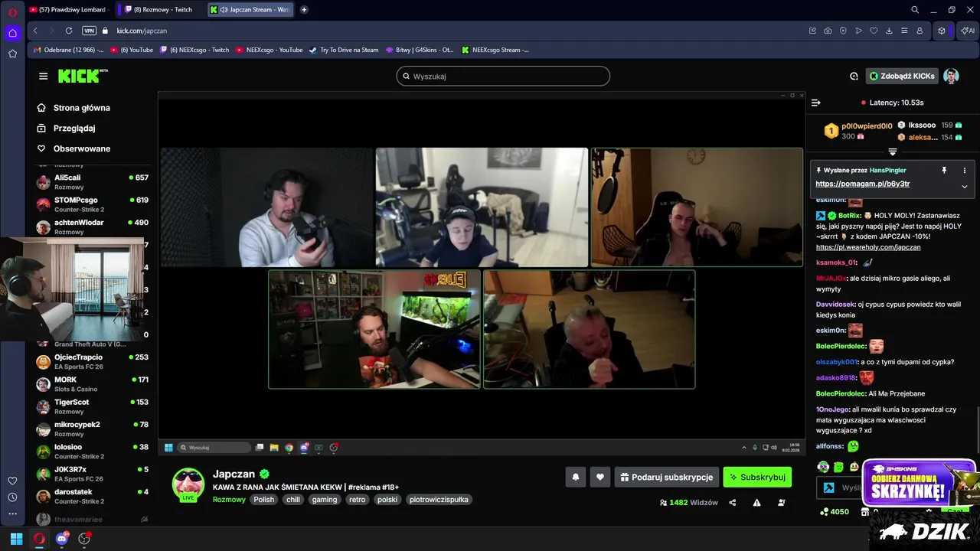
Task: Click the notification bell icon under stream
Action: (x=576, y=477)
